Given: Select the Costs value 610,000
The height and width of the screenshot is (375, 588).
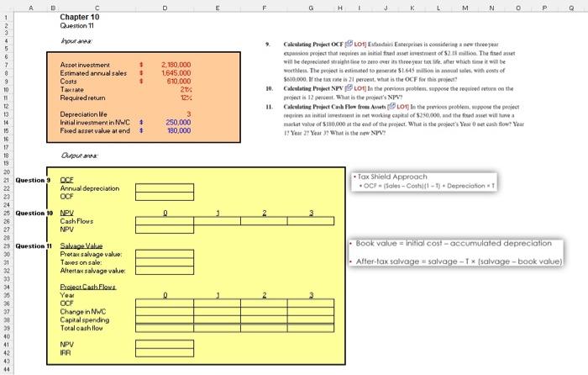Looking at the screenshot, I should coord(179,81).
